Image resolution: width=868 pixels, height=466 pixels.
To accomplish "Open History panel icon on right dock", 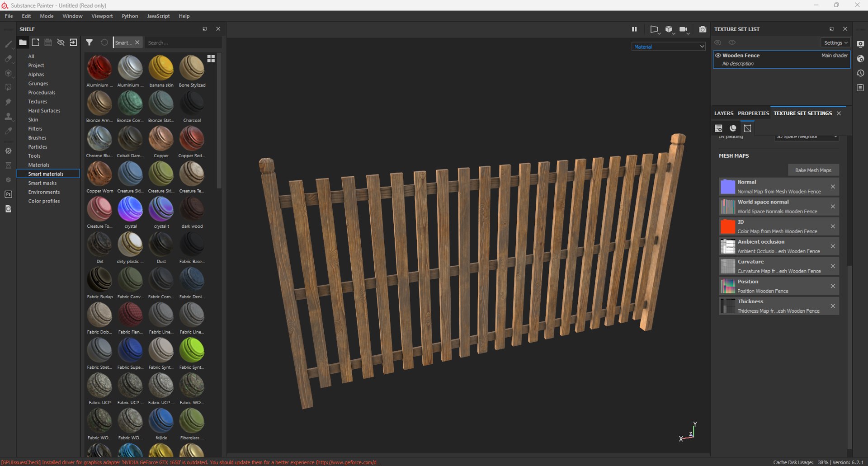I will point(860,73).
